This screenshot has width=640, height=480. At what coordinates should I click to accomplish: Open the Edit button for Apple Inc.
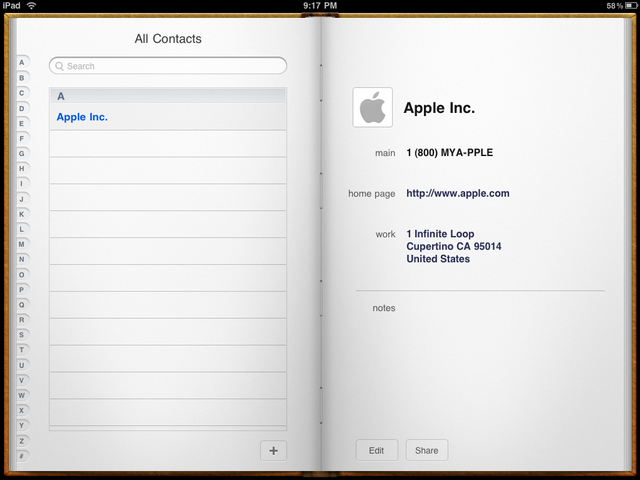pyautogui.click(x=376, y=450)
